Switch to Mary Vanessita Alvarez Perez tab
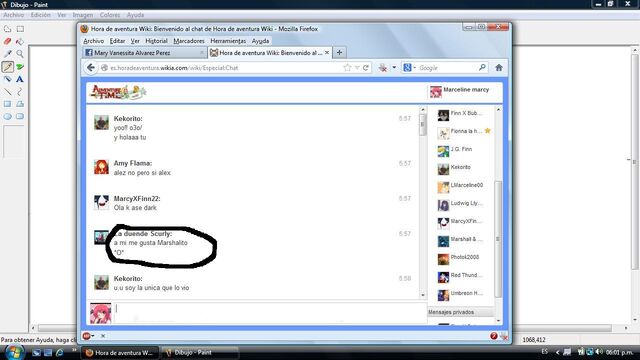This screenshot has height=360, width=640. click(x=144, y=53)
